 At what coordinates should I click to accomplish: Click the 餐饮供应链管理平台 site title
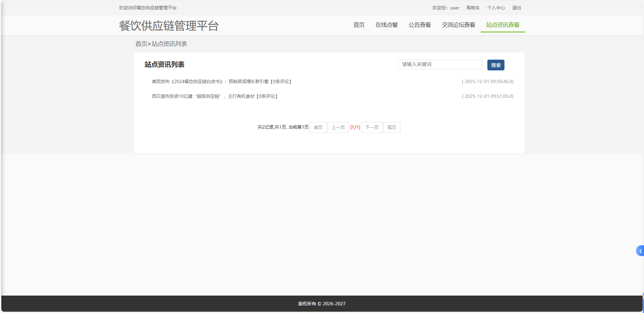coord(169,25)
